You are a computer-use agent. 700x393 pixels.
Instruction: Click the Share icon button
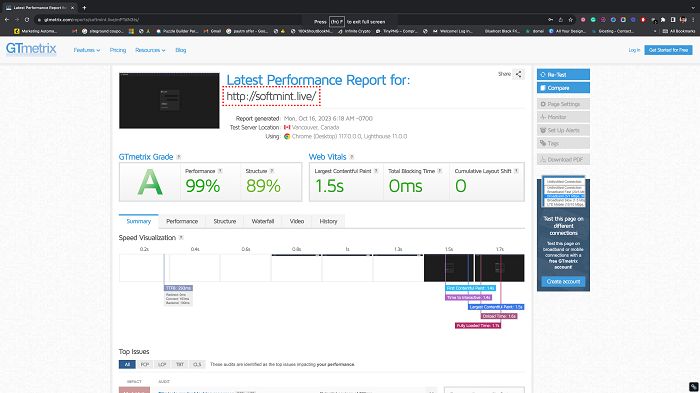coord(518,74)
